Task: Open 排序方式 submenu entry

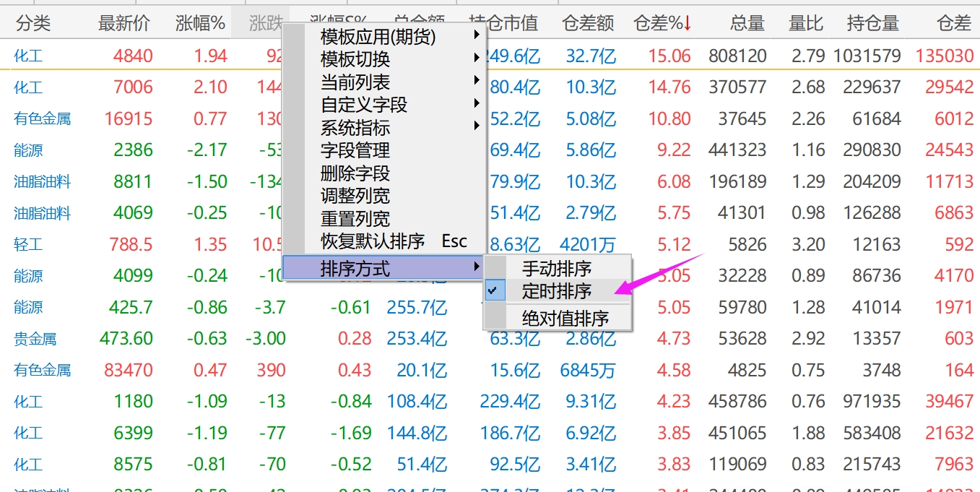Action: [355, 269]
